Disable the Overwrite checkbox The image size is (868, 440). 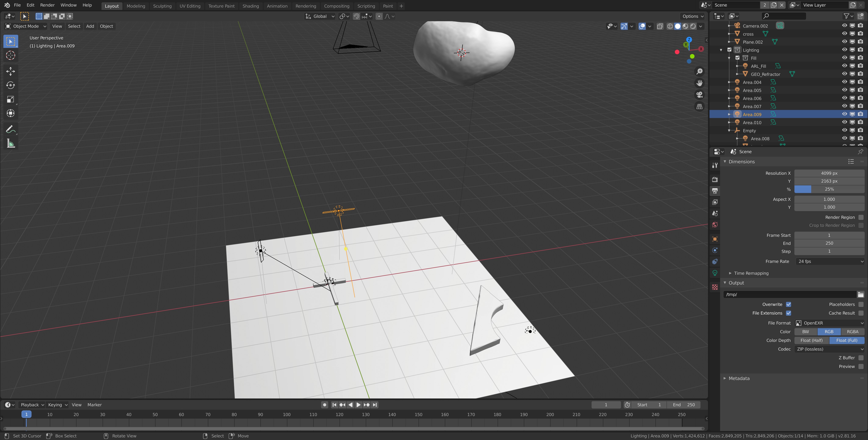point(789,304)
